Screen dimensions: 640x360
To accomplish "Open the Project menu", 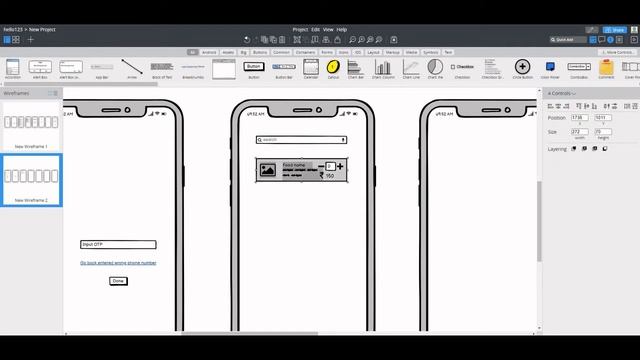I will (x=300, y=29).
